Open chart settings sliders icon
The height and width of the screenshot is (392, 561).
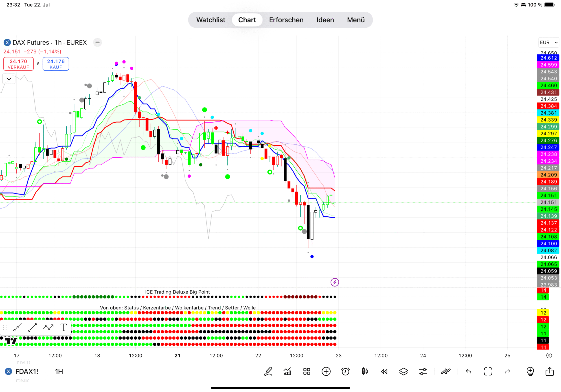(423, 372)
